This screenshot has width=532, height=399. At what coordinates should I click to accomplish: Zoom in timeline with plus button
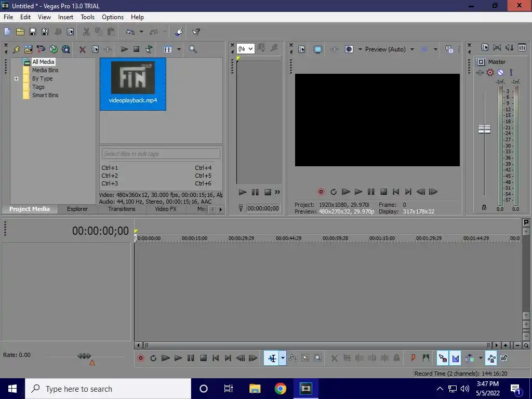(x=506, y=345)
